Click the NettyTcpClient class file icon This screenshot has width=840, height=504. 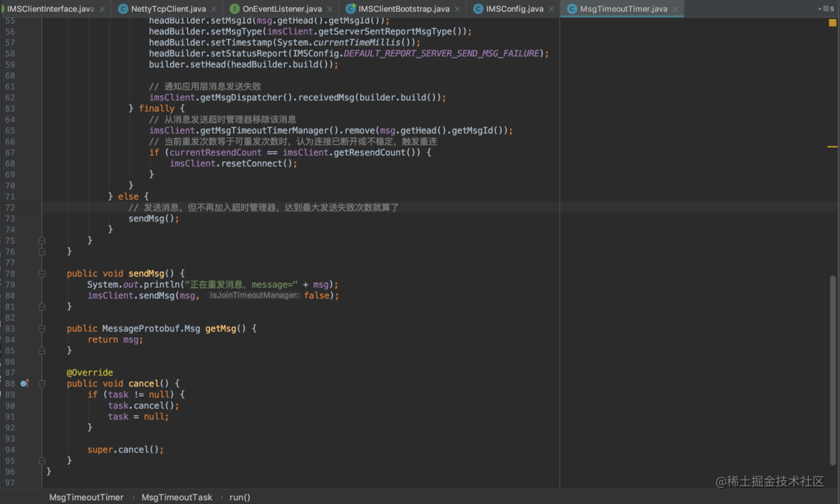123,9
